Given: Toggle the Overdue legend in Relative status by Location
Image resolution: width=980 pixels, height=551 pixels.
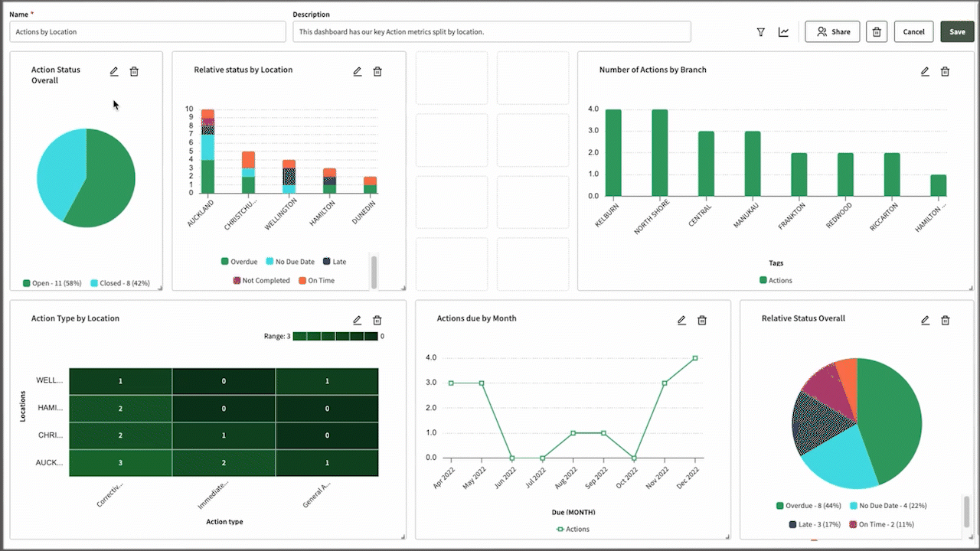Looking at the screenshot, I should point(239,262).
